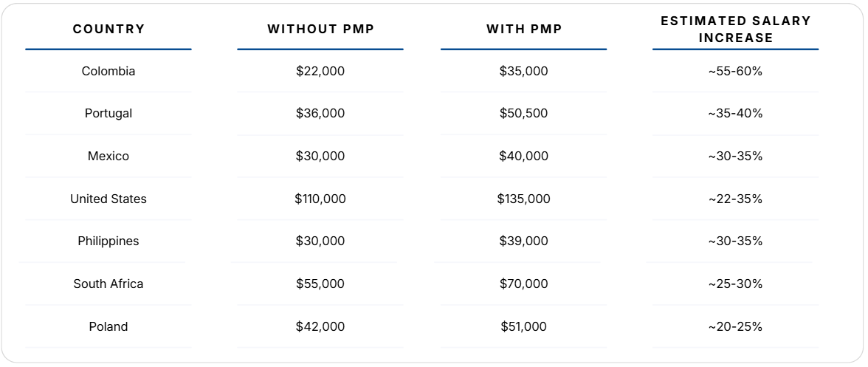Select the Portugal country cell
Viewport: 868px width, 367px height.
coord(108,114)
